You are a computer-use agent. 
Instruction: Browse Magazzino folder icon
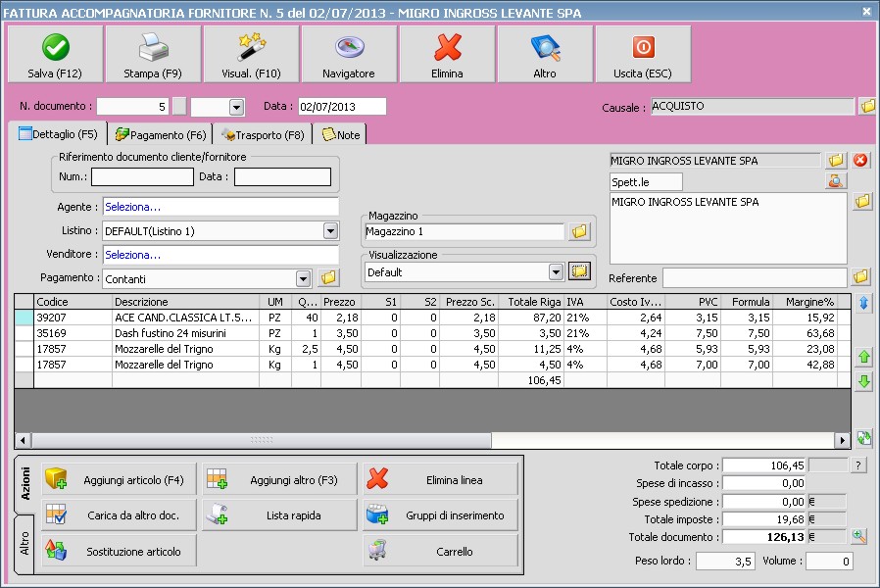tap(580, 231)
